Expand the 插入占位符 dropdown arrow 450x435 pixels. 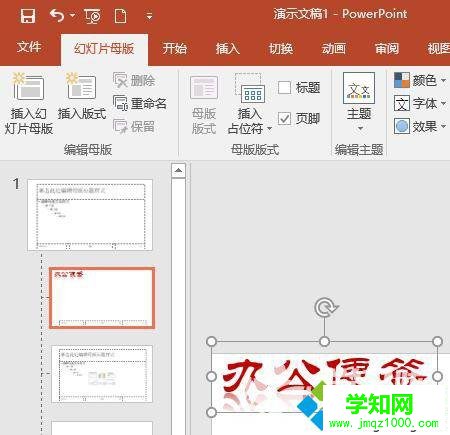click(x=269, y=129)
